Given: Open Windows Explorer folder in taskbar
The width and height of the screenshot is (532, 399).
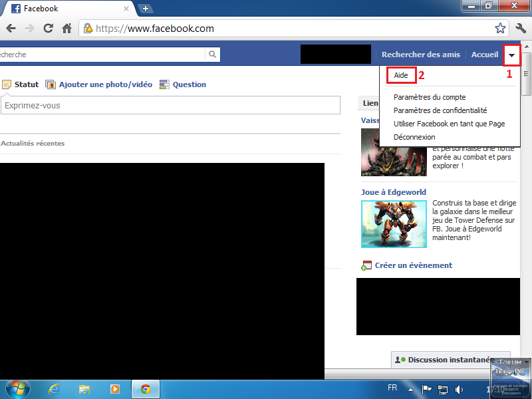Looking at the screenshot, I should (x=84, y=389).
